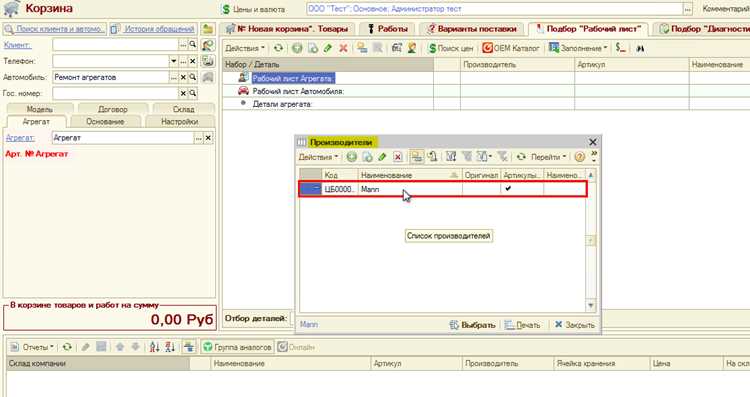Open the Телефон field dropdown arrow
Screen dimensions: 750x397
click(174, 61)
